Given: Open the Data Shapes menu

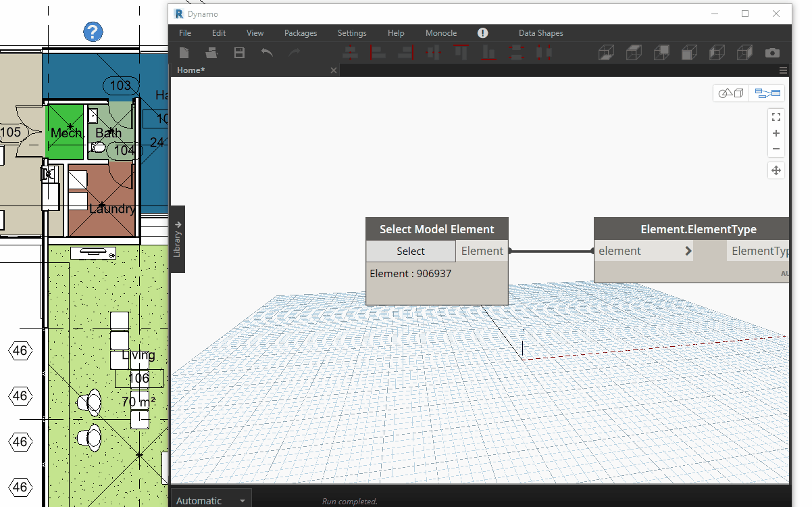Looking at the screenshot, I should click(x=540, y=33).
